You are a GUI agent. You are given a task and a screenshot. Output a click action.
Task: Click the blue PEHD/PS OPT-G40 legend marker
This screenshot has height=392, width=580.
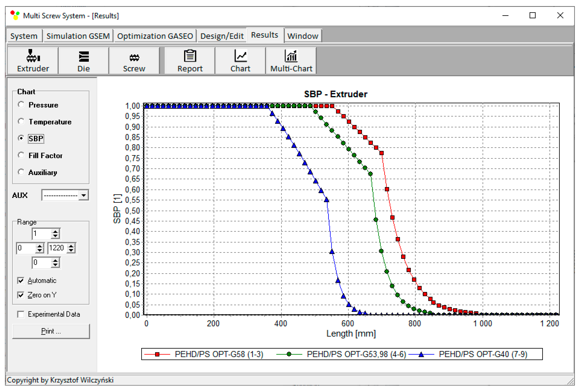coord(421,354)
